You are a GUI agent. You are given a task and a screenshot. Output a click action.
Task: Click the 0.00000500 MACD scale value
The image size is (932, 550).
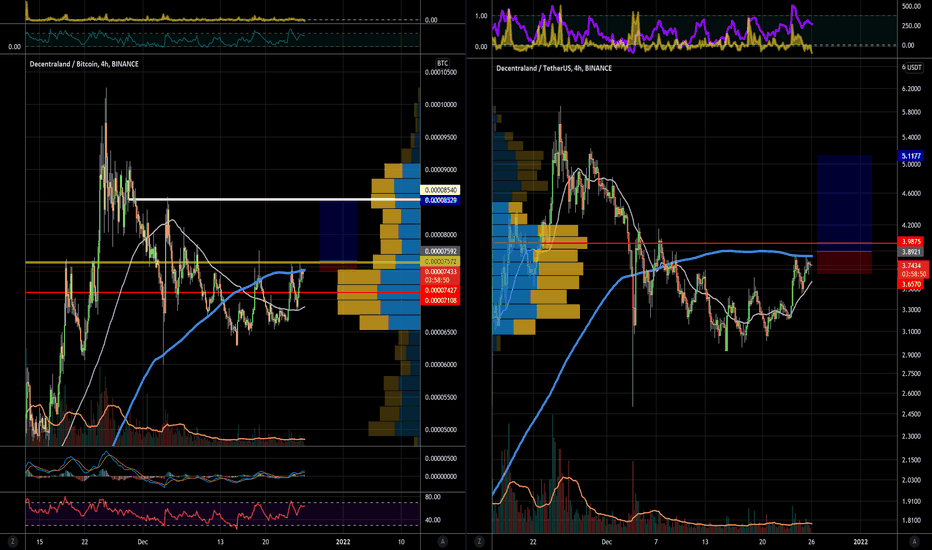tap(440, 458)
